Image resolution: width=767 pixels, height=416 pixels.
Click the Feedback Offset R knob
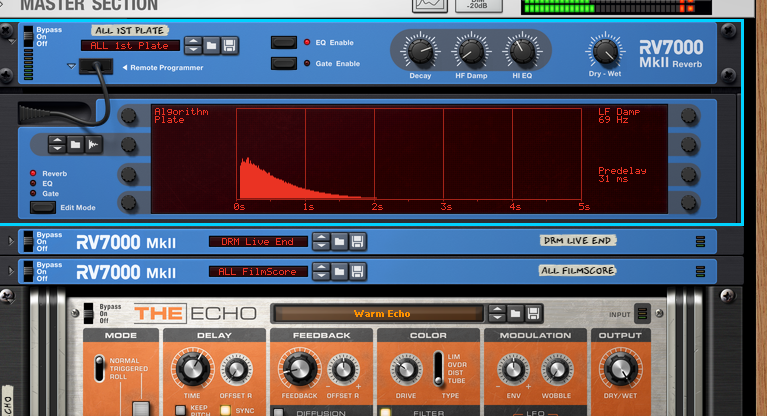(x=343, y=370)
